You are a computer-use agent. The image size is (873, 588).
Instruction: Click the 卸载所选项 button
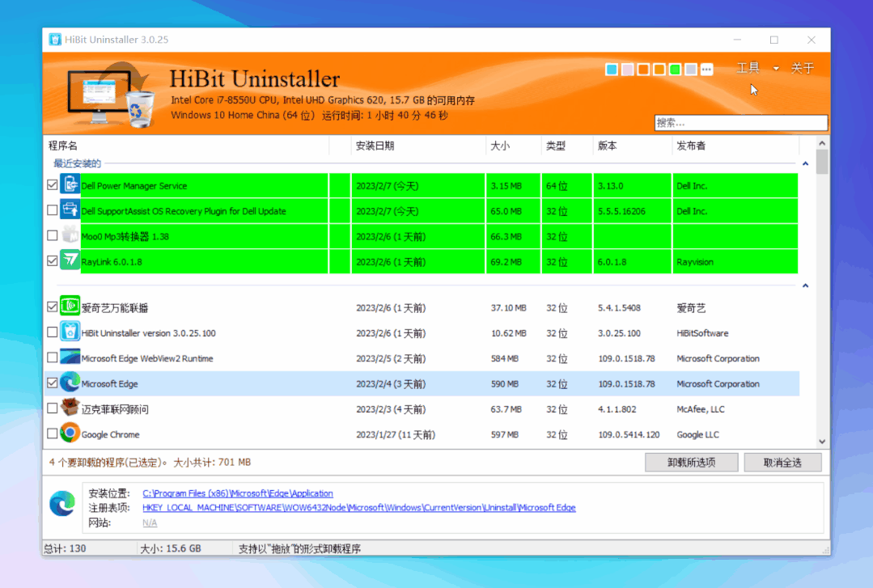691,462
